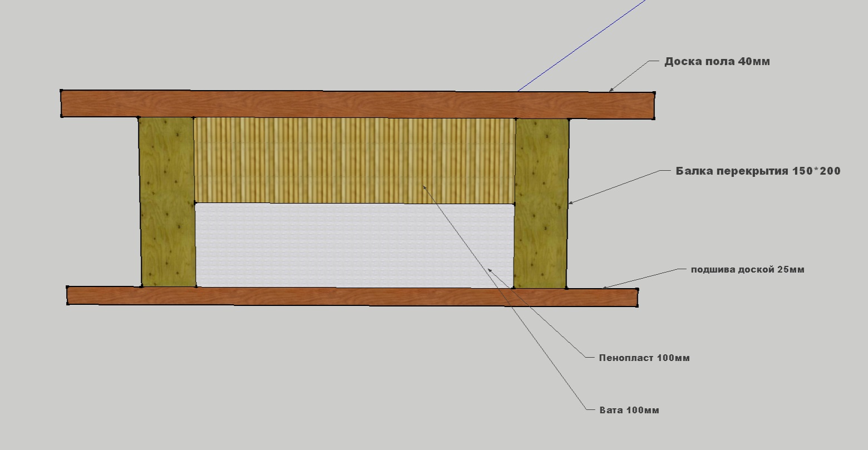Image resolution: width=868 pixels, height=450 pixels.
Task: Select the 'Балка перекрытия 150*200' label
Action: (x=758, y=171)
